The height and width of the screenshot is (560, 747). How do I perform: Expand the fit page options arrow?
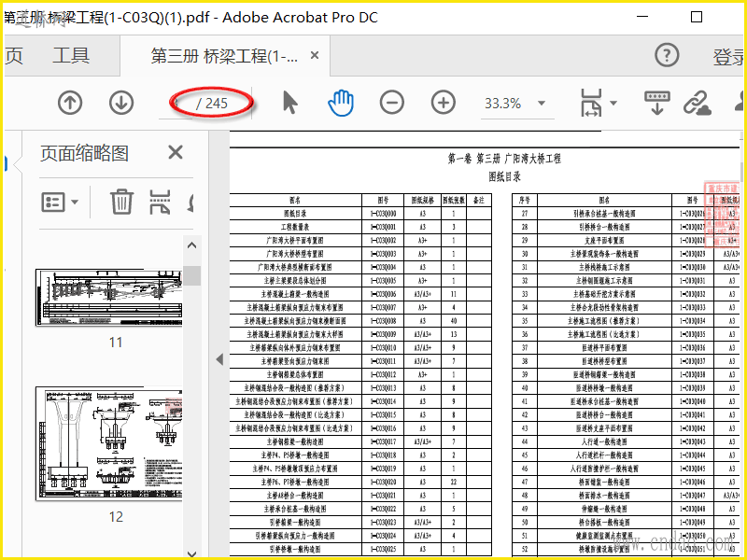pos(613,103)
